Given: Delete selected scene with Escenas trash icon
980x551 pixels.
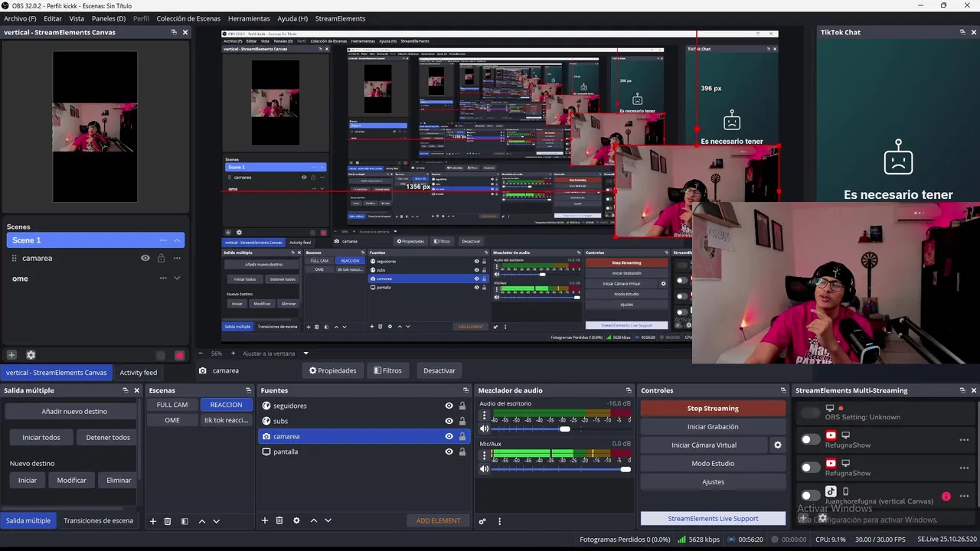Looking at the screenshot, I should pyautogui.click(x=168, y=521).
